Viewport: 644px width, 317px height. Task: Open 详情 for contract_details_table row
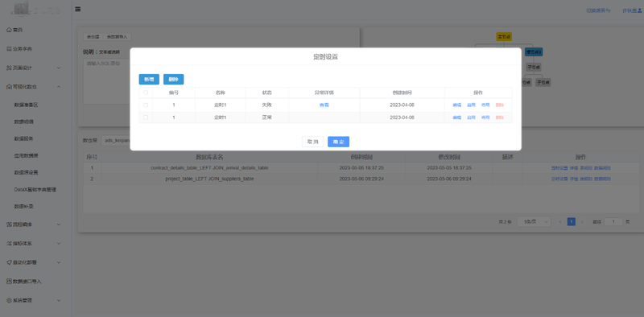574,168
